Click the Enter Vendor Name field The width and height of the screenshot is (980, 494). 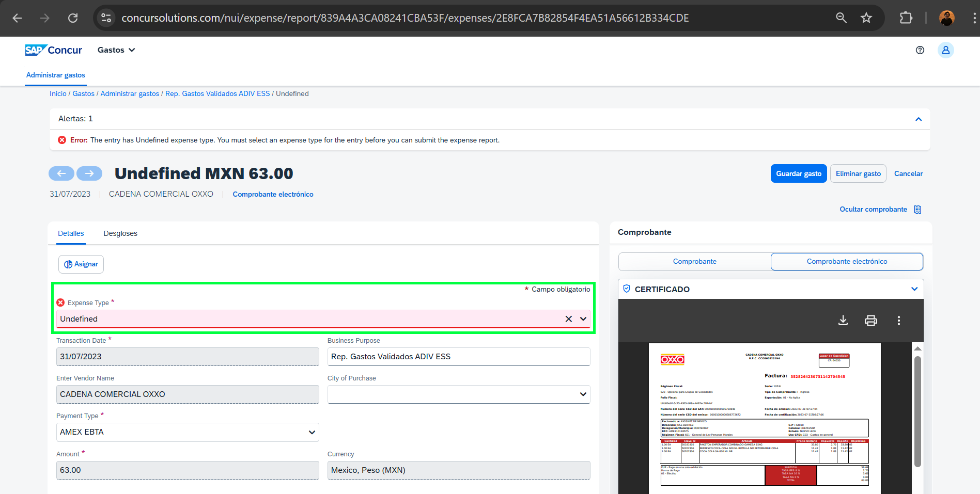[188, 394]
